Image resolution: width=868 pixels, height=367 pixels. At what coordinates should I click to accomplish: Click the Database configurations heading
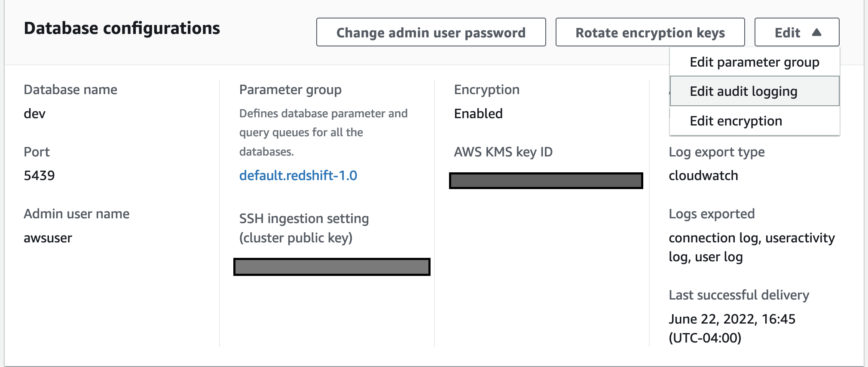point(122,28)
